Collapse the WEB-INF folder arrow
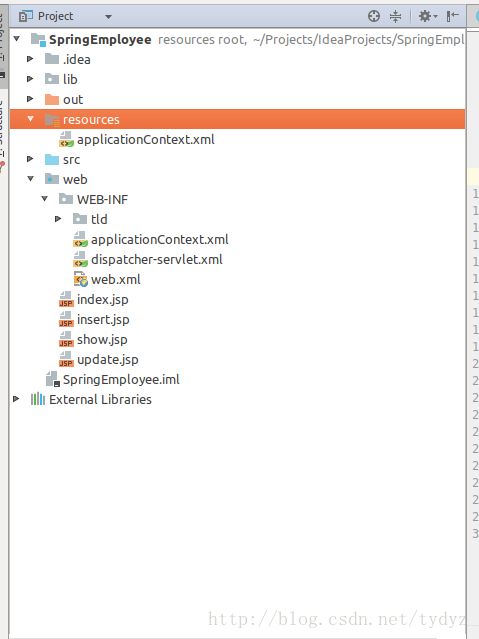 (44, 199)
